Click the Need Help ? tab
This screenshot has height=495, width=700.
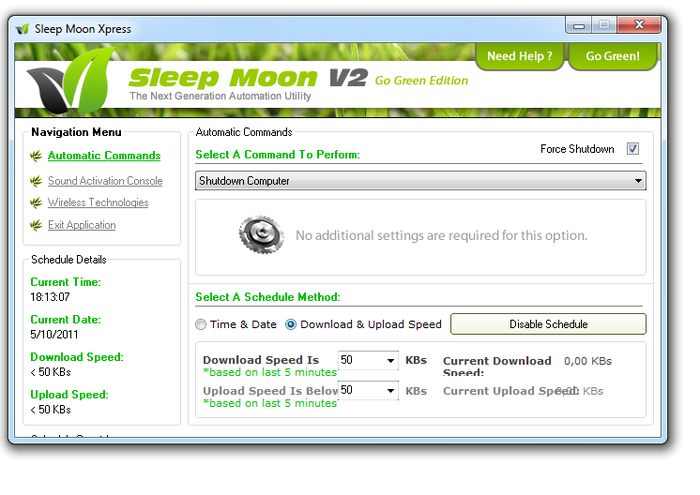520,56
